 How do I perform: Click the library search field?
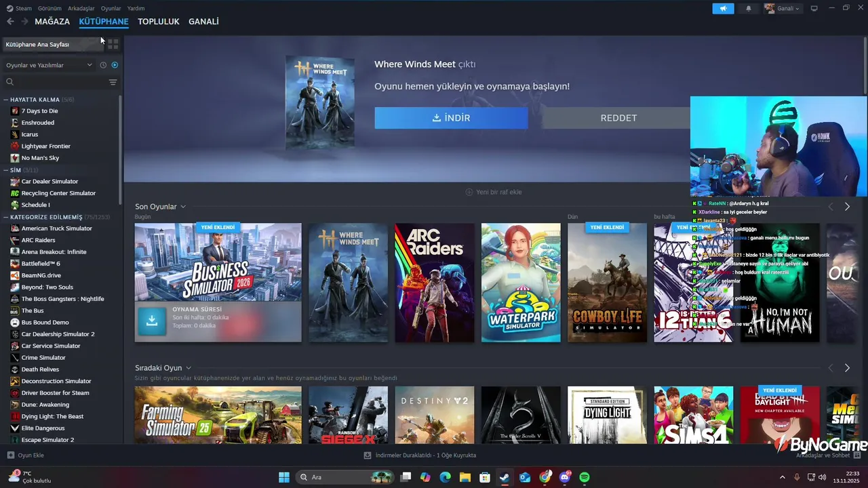coord(54,82)
